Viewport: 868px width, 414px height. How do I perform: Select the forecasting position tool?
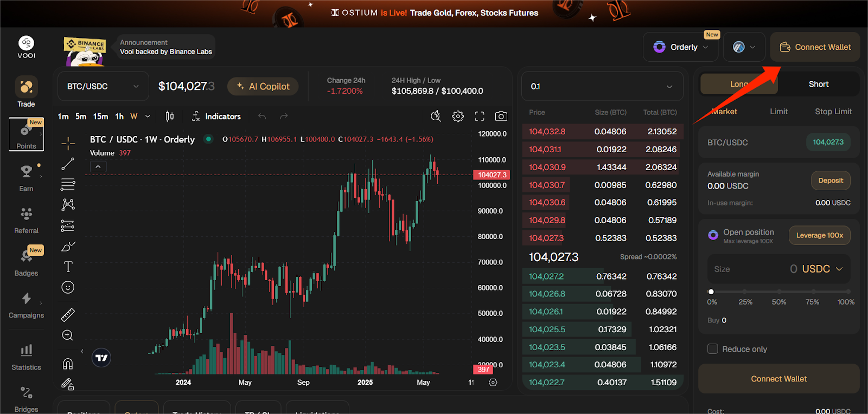coord(68,225)
